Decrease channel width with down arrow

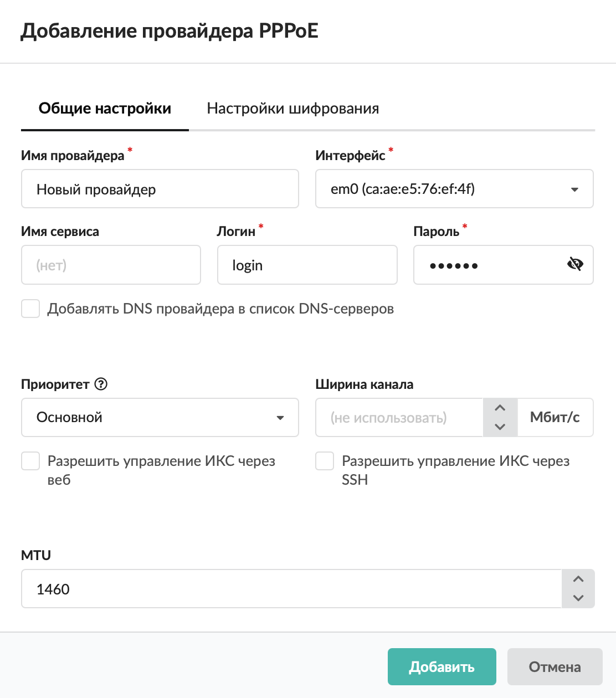pos(500,427)
